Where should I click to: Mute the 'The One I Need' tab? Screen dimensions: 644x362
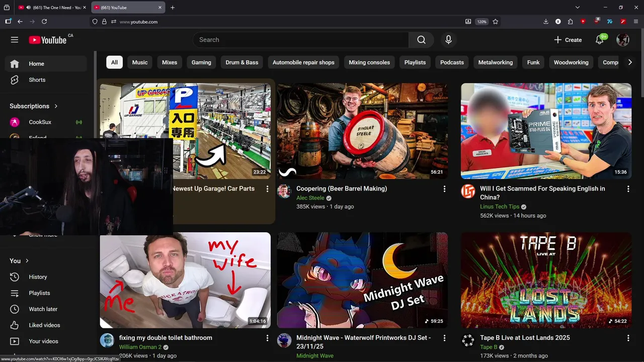[x=28, y=8]
